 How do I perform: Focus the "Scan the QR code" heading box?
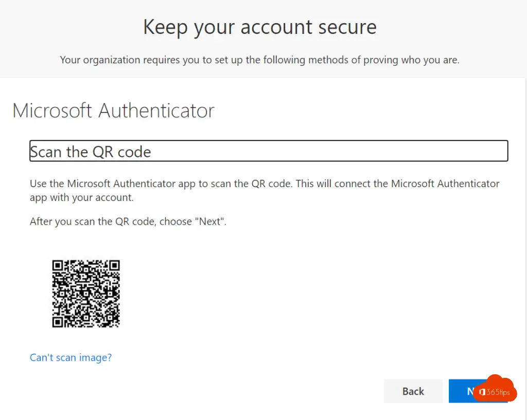pos(269,151)
